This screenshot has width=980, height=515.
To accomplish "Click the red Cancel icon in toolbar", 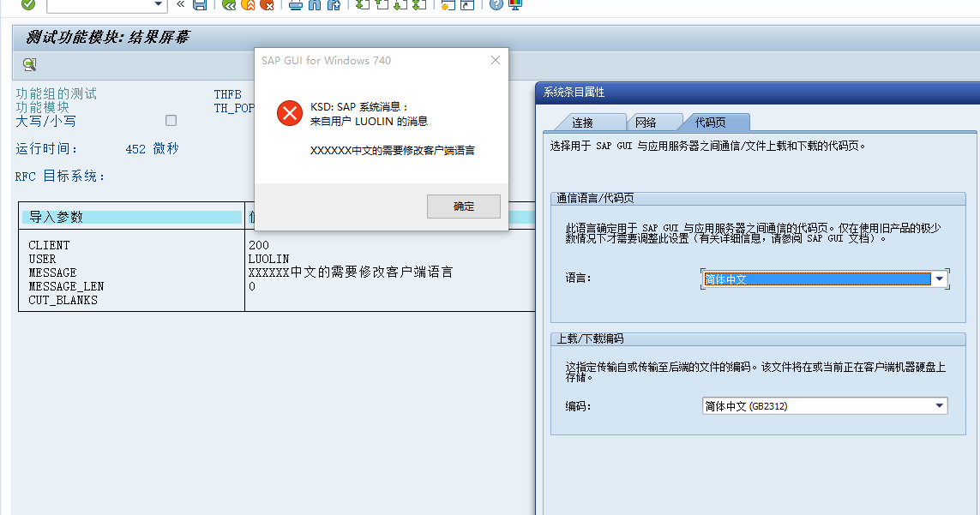I will [267, 5].
